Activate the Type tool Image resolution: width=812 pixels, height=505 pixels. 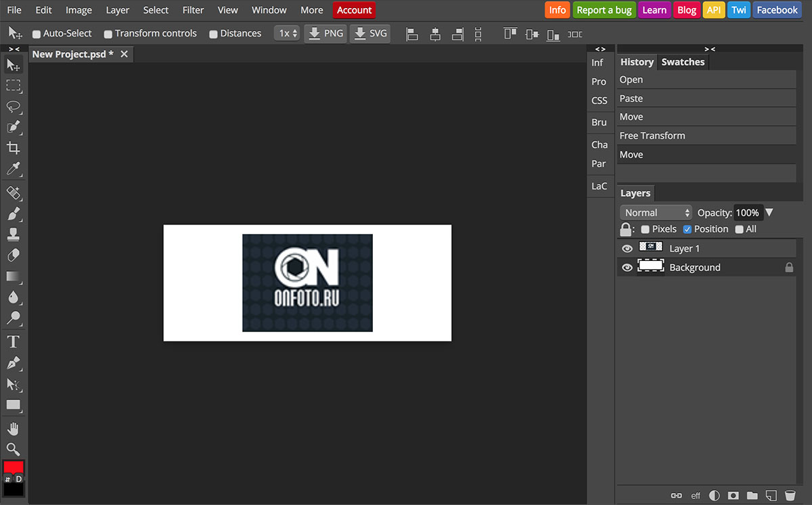point(14,341)
